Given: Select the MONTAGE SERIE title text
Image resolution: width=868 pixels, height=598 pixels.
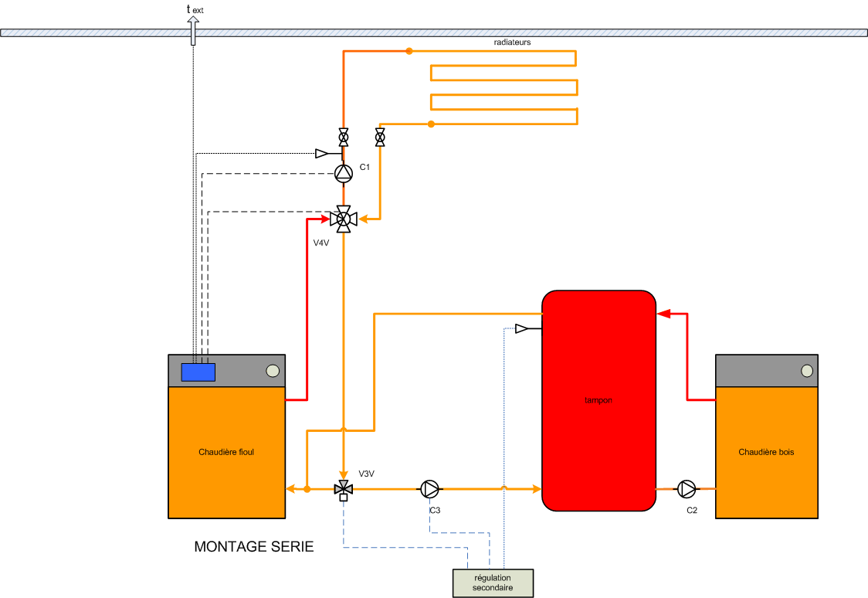Looking at the screenshot, I should (x=254, y=547).
